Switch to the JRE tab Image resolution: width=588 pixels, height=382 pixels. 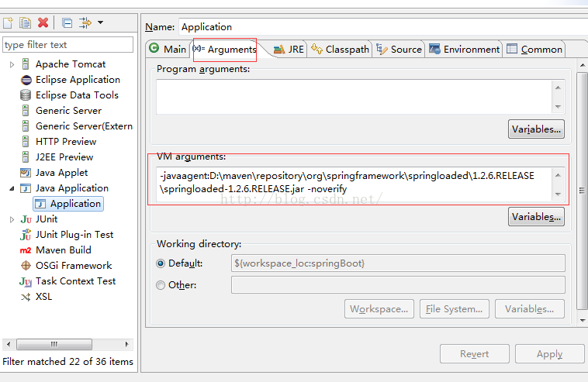289,49
